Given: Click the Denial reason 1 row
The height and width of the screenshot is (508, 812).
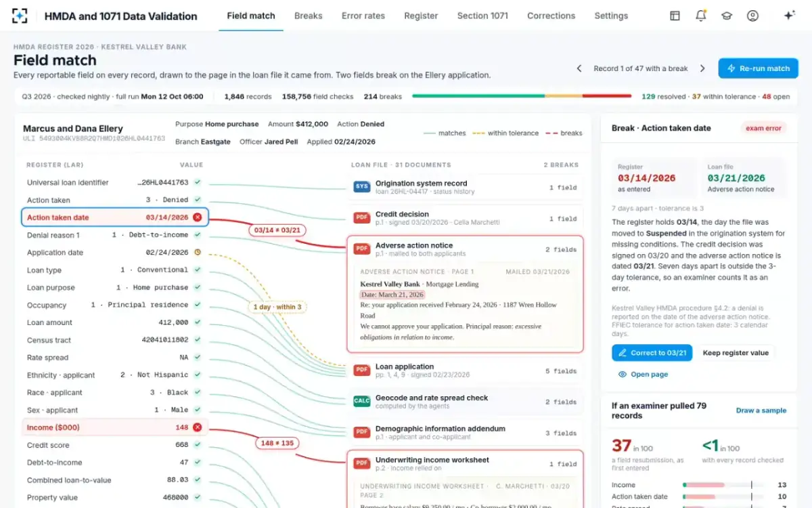Looking at the screenshot, I should coord(114,235).
